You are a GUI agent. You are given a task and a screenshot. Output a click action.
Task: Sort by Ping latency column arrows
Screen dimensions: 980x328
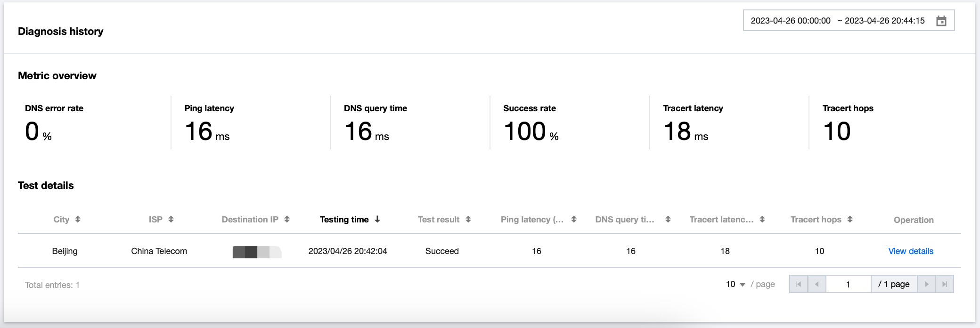coord(574,219)
